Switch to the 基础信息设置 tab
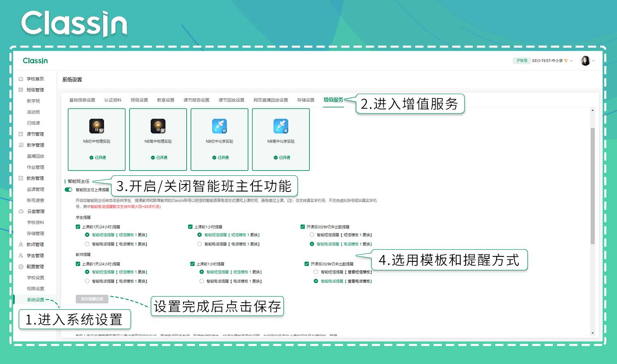The image size is (617, 364). tap(82, 100)
